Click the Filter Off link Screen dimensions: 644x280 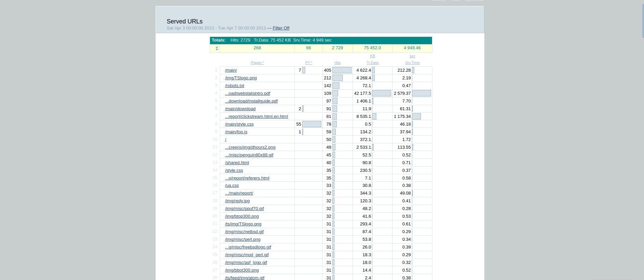click(x=281, y=28)
